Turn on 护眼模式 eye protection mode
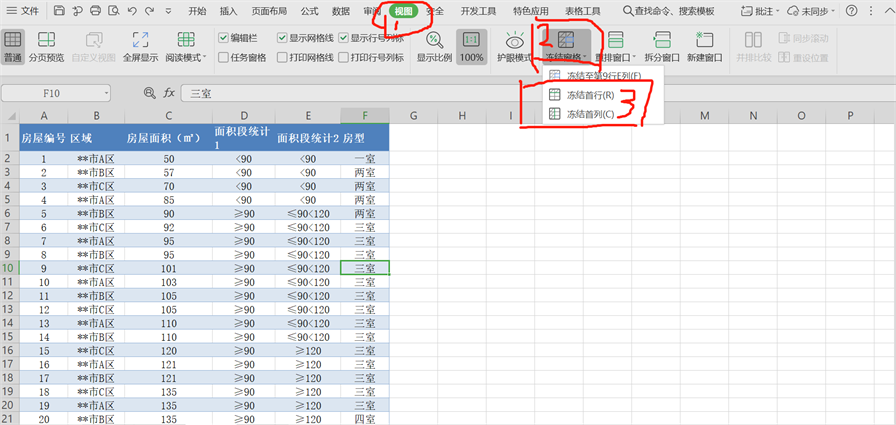 pos(514,46)
